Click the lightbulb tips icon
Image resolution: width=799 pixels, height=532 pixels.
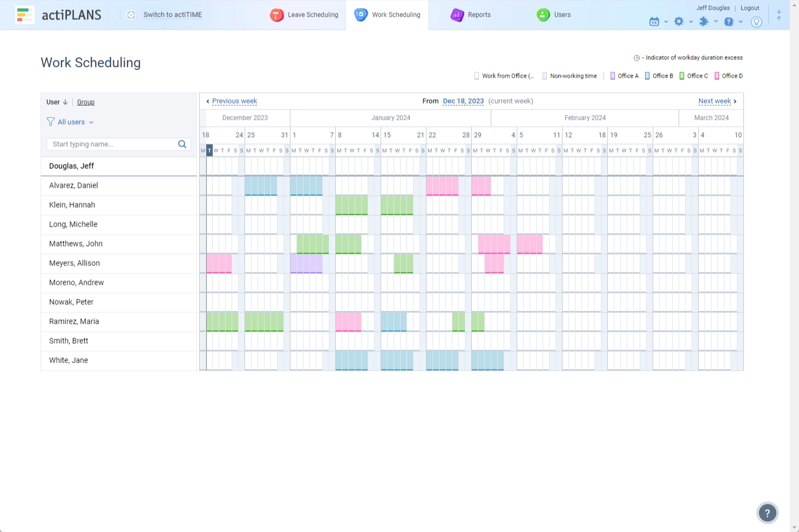756,22
